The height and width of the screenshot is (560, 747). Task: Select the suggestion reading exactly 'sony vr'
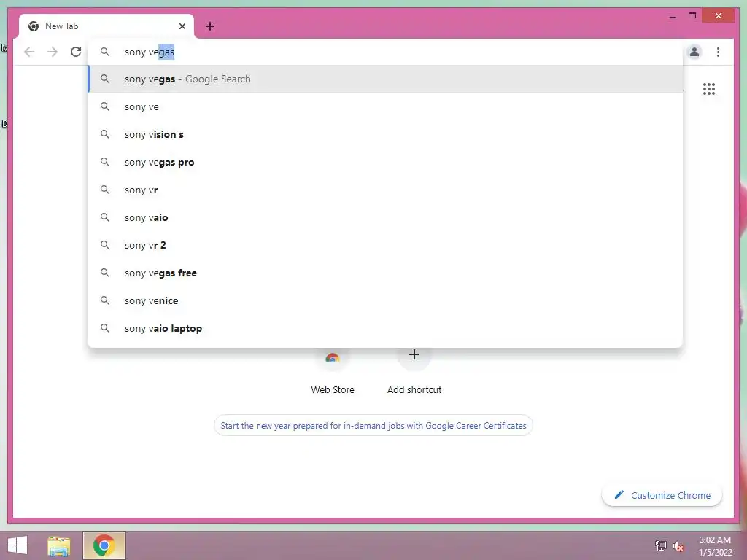[x=385, y=190]
